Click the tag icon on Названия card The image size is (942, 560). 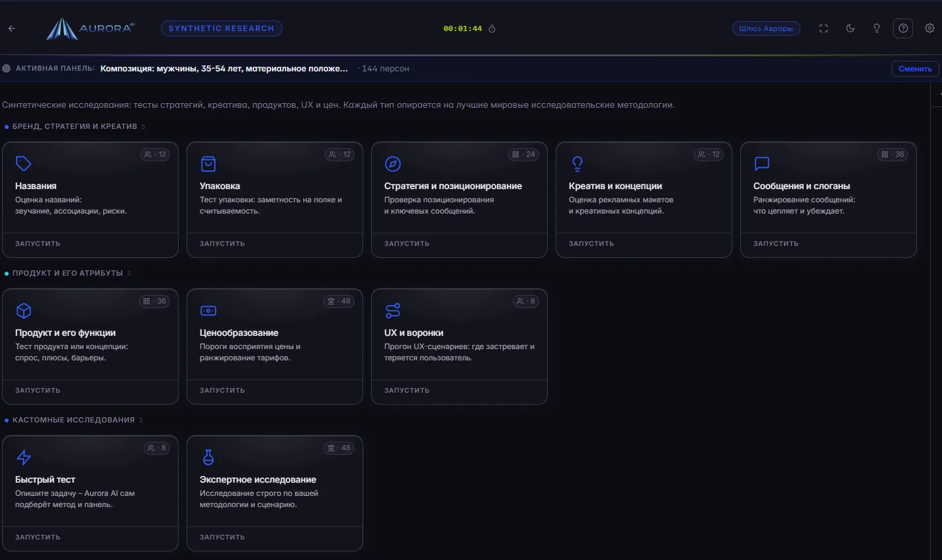pos(24,163)
